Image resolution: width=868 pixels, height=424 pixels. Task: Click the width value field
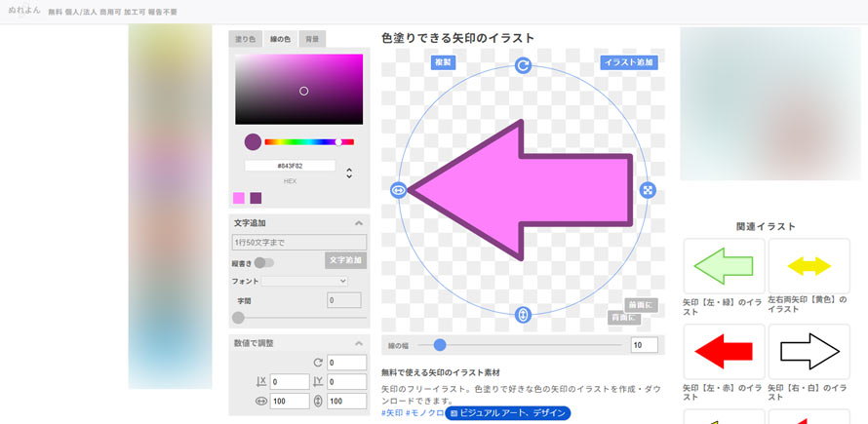click(x=290, y=402)
